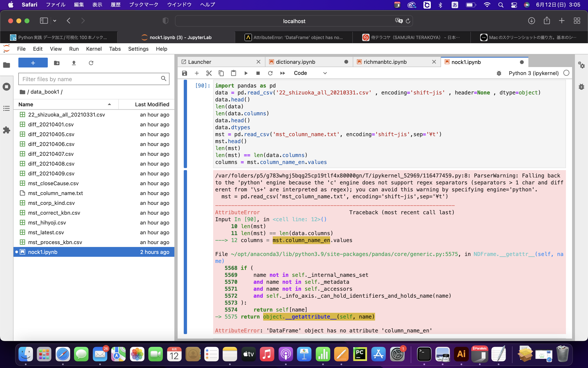
Task: Select nock1.ipynb in the file list
Action: (94, 252)
